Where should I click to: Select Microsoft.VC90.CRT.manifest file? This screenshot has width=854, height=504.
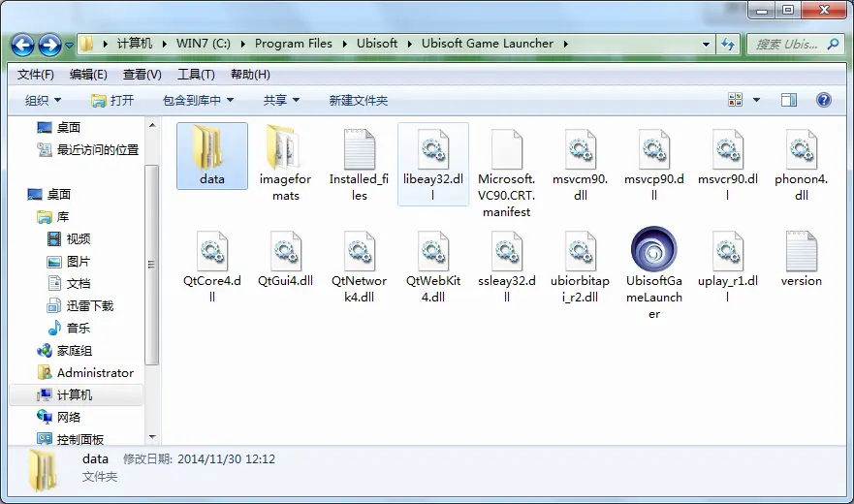click(507, 172)
